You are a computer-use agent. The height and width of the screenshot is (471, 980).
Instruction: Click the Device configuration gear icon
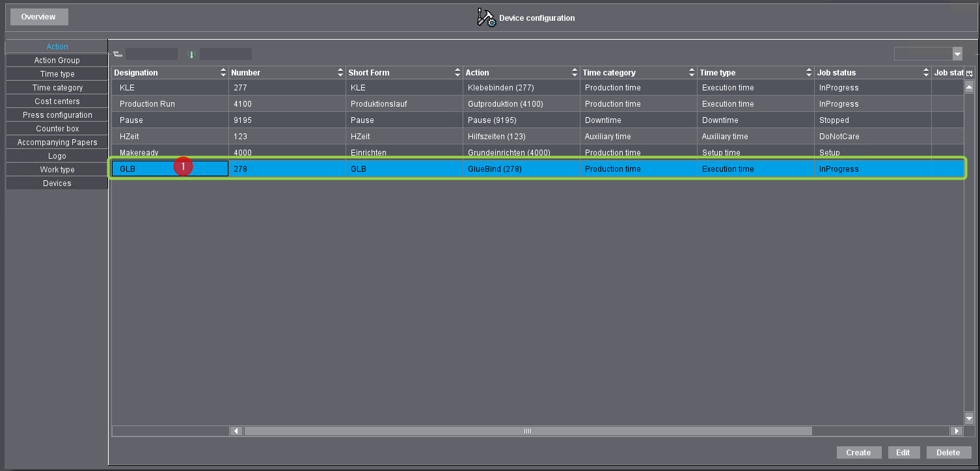(487, 18)
